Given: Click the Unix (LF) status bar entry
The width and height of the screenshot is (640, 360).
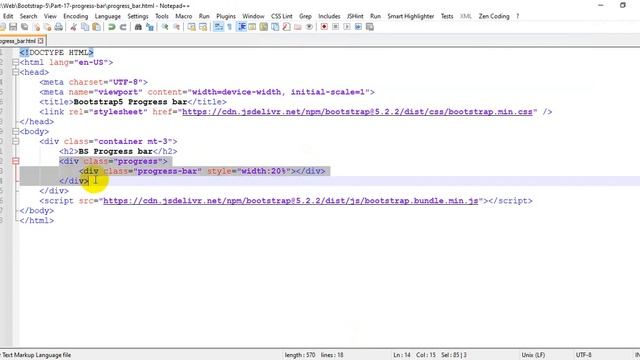Looking at the screenshot, I should [x=533, y=355].
